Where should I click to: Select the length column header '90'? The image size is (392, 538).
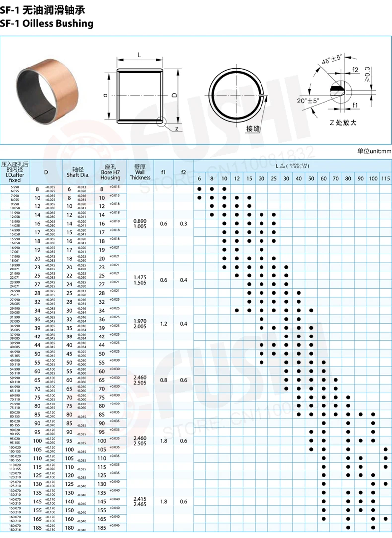[360, 178]
